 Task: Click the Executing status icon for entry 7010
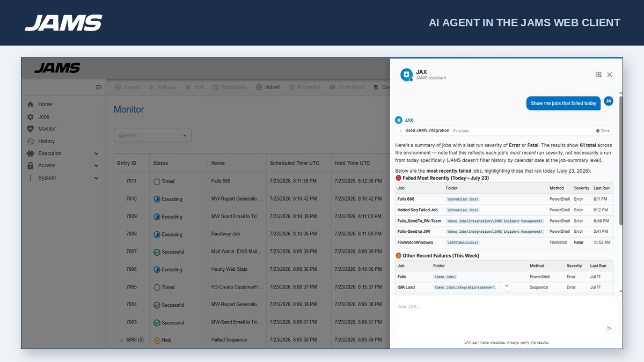click(157, 199)
